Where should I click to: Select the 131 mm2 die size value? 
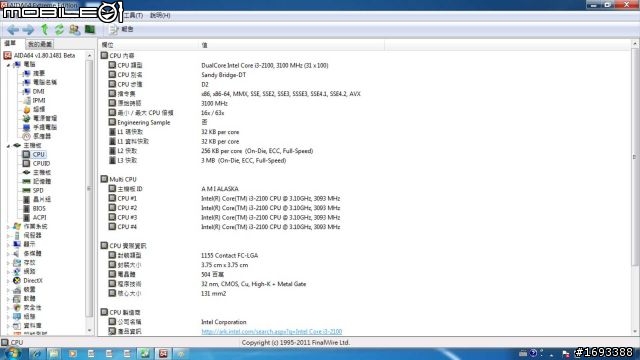pyautogui.click(x=213, y=293)
